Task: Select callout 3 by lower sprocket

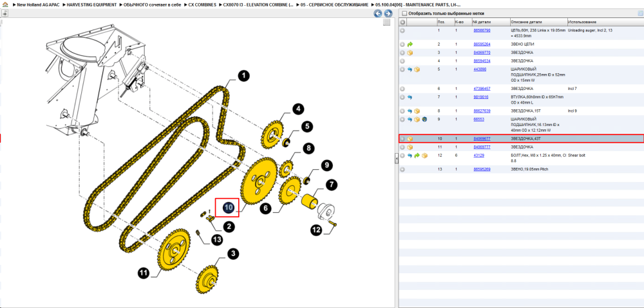Action: click(x=233, y=254)
